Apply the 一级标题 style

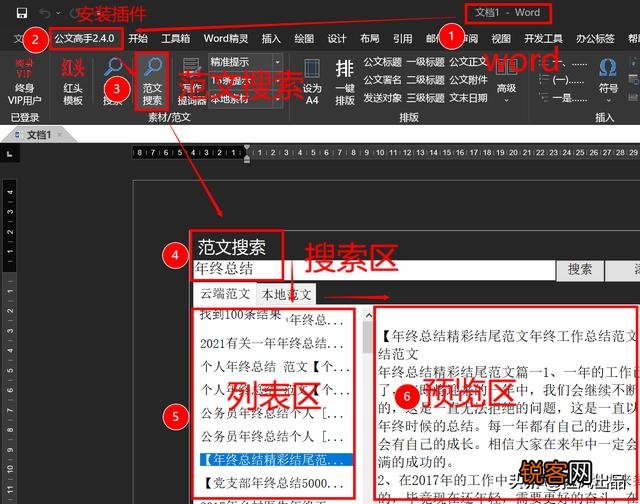[425, 62]
